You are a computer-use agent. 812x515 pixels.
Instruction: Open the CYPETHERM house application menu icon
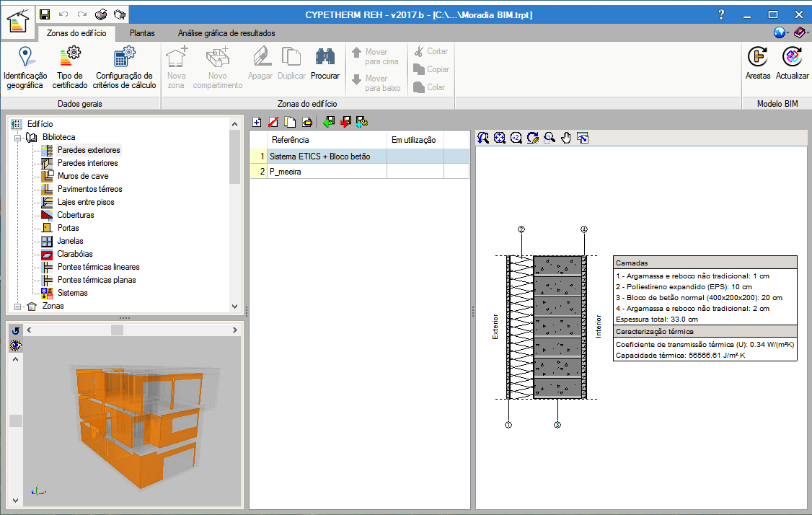pos(17,21)
